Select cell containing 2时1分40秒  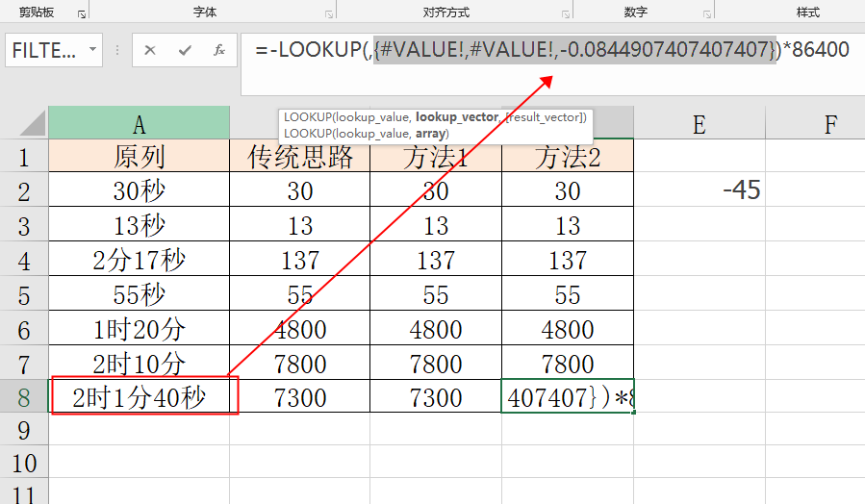click(139, 396)
